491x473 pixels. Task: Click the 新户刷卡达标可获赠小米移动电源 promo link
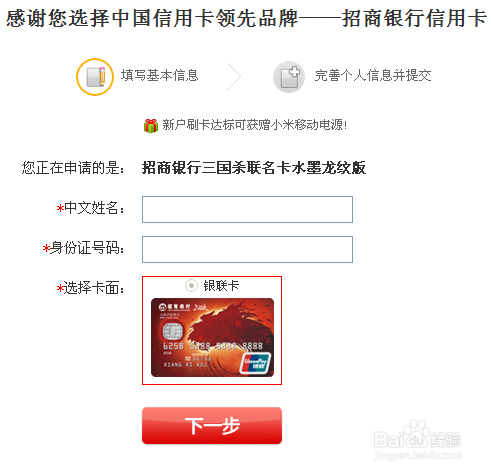pyautogui.click(x=255, y=125)
